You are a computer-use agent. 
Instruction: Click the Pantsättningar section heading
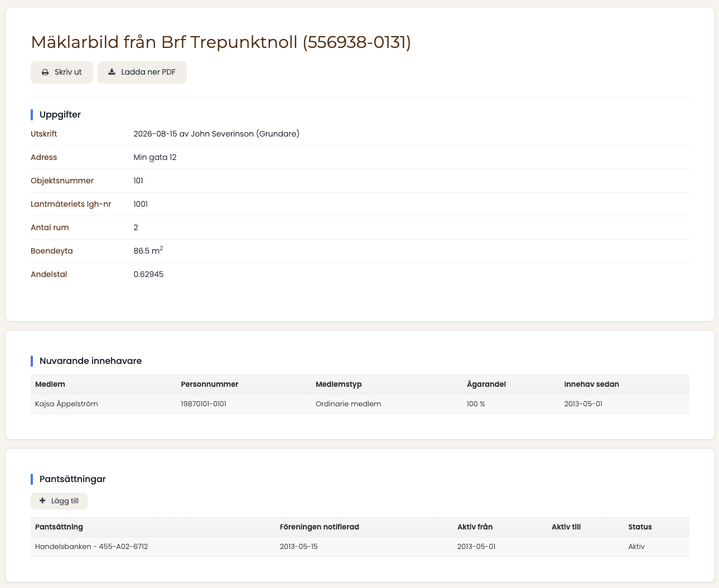coord(73,479)
